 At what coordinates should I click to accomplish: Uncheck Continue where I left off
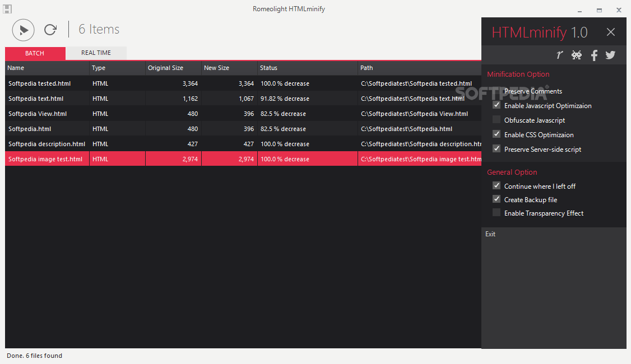tap(497, 186)
